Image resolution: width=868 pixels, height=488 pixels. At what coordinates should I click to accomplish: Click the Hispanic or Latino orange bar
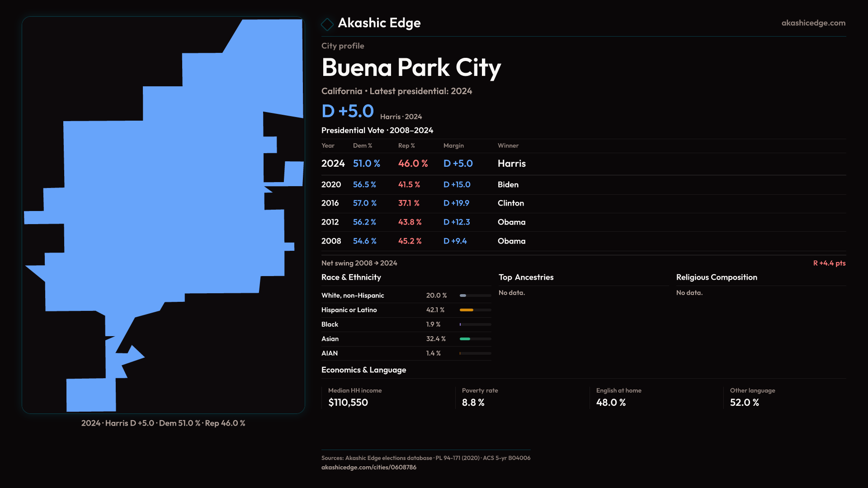467,310
